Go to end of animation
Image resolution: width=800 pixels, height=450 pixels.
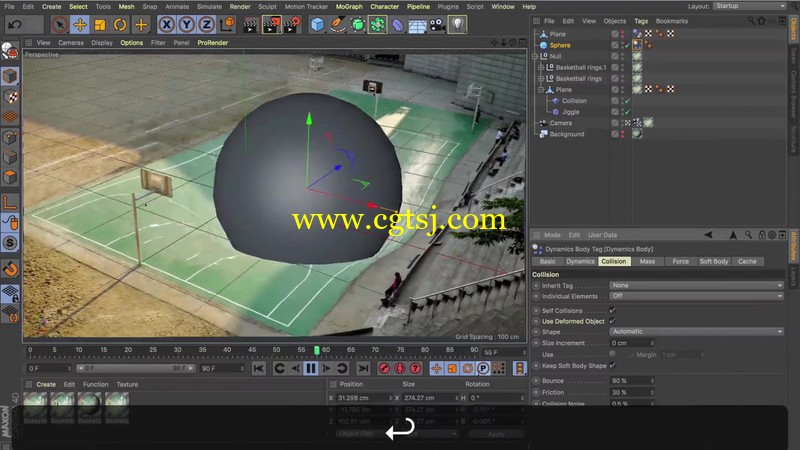click(x=363, y=368)
